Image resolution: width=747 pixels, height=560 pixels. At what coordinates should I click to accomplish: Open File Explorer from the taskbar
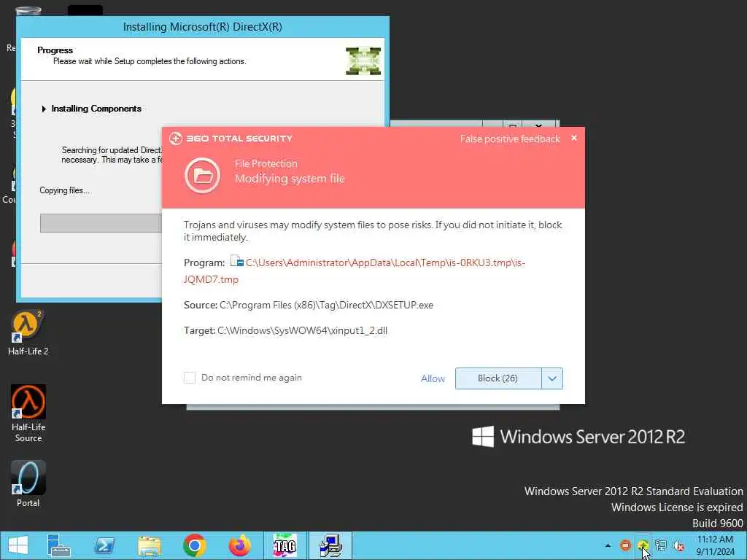[149, 545]
